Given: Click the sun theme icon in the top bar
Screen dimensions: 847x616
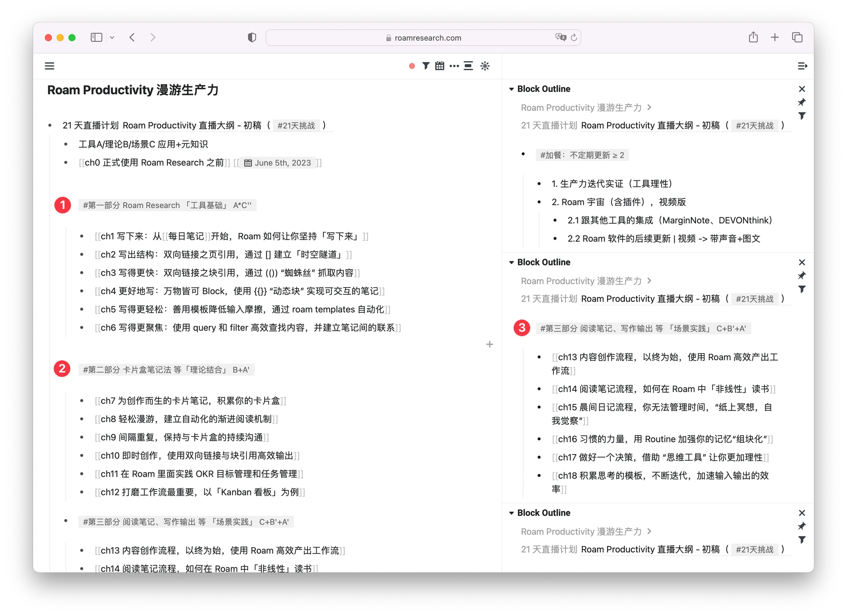Looking at the screenshot, I should click(485, 66).
